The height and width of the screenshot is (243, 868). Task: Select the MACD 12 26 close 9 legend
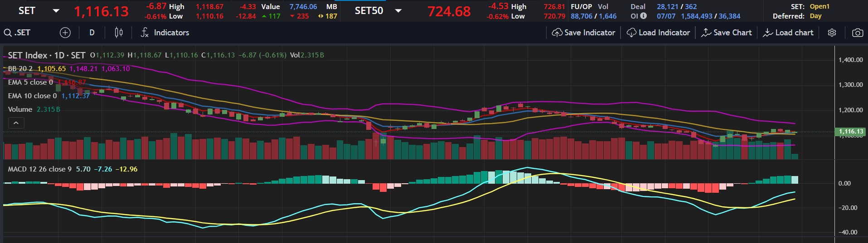pos(40,169)
